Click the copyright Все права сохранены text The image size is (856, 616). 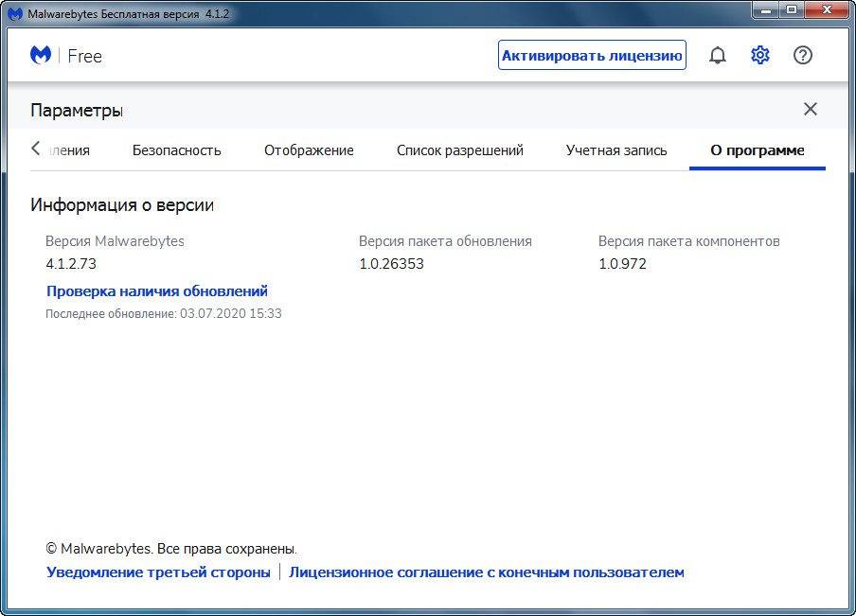[171, 548]
